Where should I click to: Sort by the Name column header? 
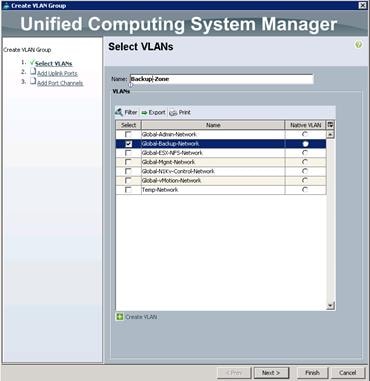(x=213, y=125)
